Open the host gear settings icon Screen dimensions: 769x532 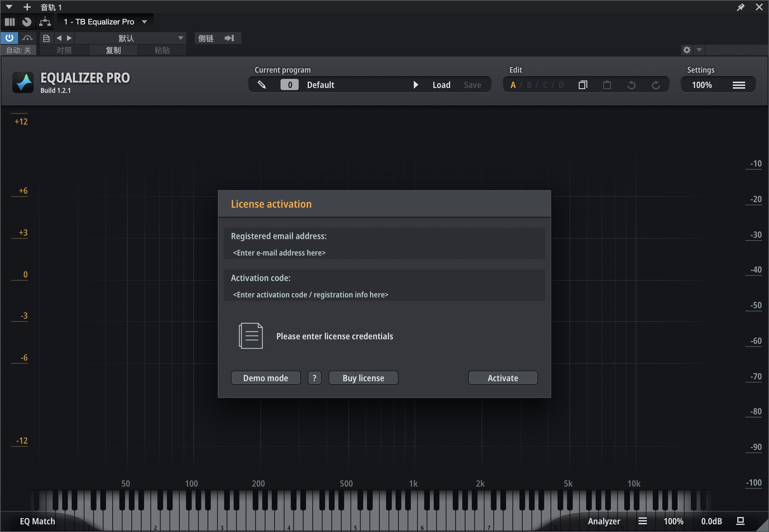click(x=687, y=50)
